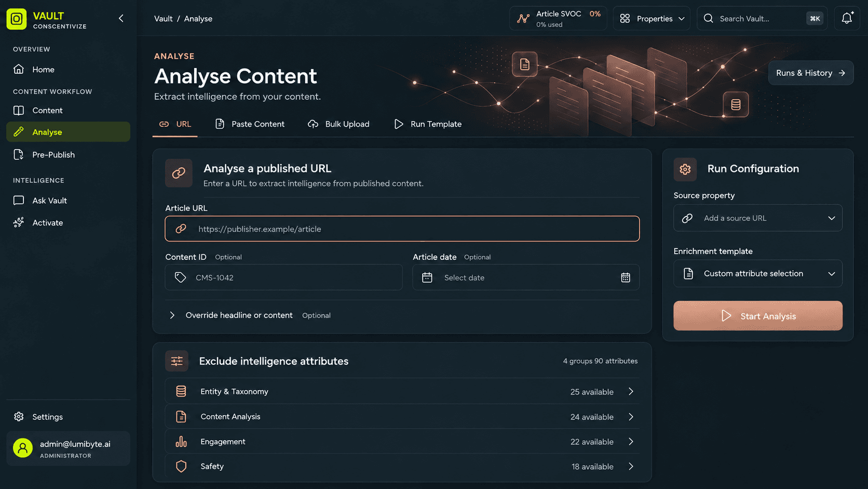Click the Vault logo icon

(17, 19)
